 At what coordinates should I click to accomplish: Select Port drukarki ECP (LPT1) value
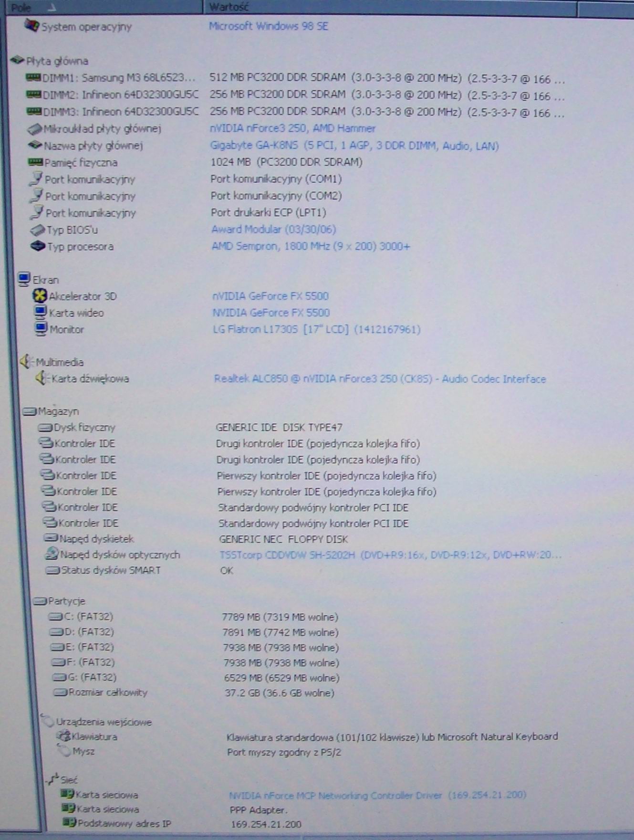tap(269, 212)
